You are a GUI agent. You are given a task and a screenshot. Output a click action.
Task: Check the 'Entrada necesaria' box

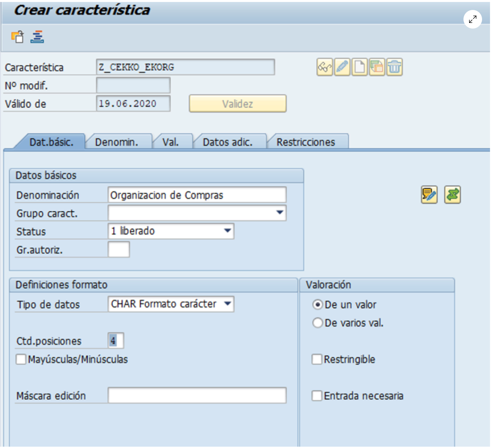pos(317,396)
